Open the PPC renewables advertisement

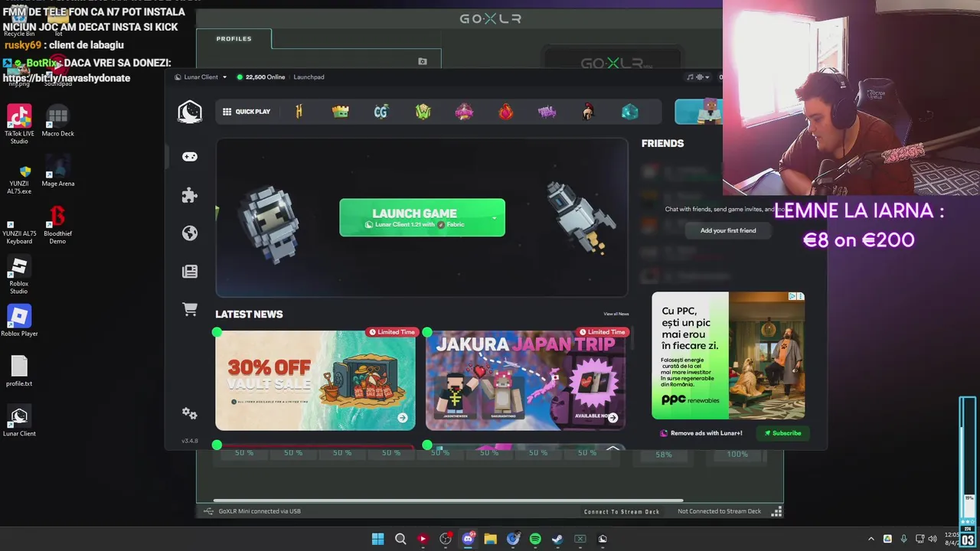(728, 356)
